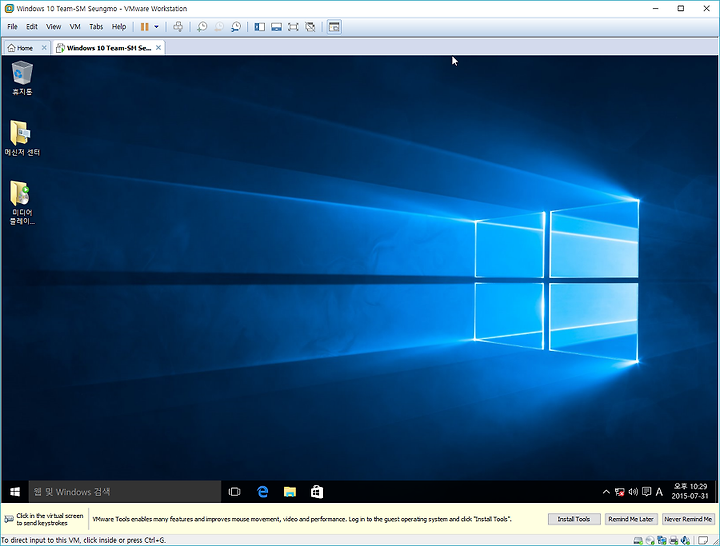The image size is (720, 546).
Task: Open the Action Center notifications icon
Action: coord(647,492)
